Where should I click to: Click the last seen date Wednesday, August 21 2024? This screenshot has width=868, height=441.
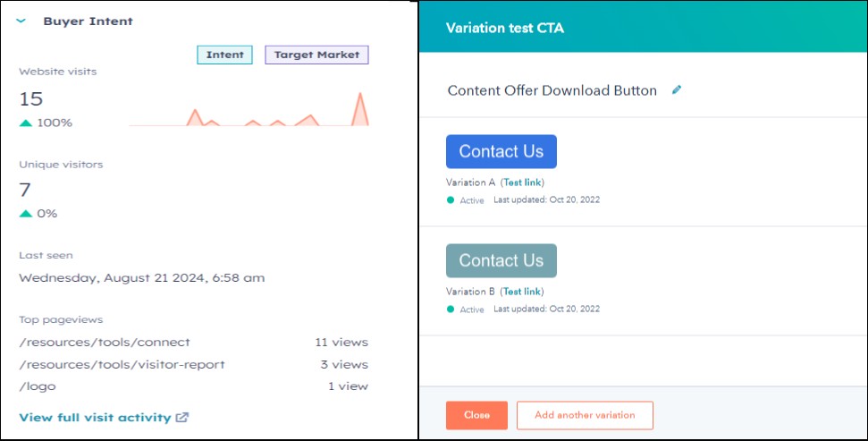click(x=142, y=278)
